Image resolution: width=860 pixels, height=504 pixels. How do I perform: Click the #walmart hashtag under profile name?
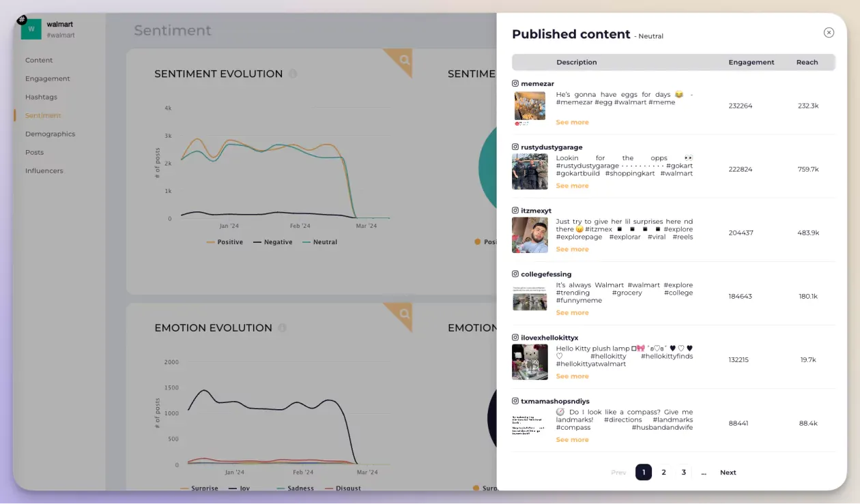[61, 35]
